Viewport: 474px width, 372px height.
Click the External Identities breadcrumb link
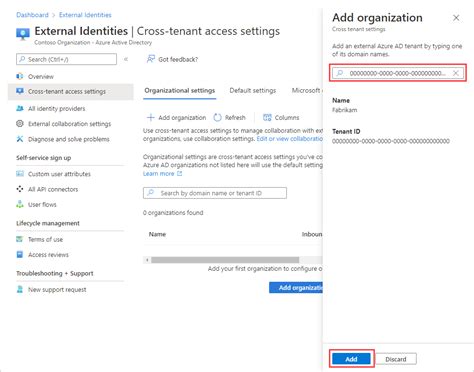click(x=85, y=15)
